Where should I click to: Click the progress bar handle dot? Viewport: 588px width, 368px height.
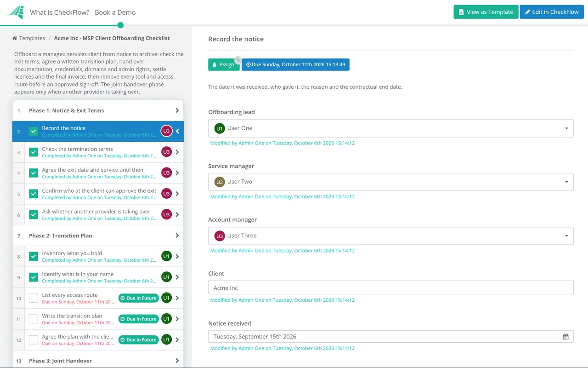coord(120,25)
